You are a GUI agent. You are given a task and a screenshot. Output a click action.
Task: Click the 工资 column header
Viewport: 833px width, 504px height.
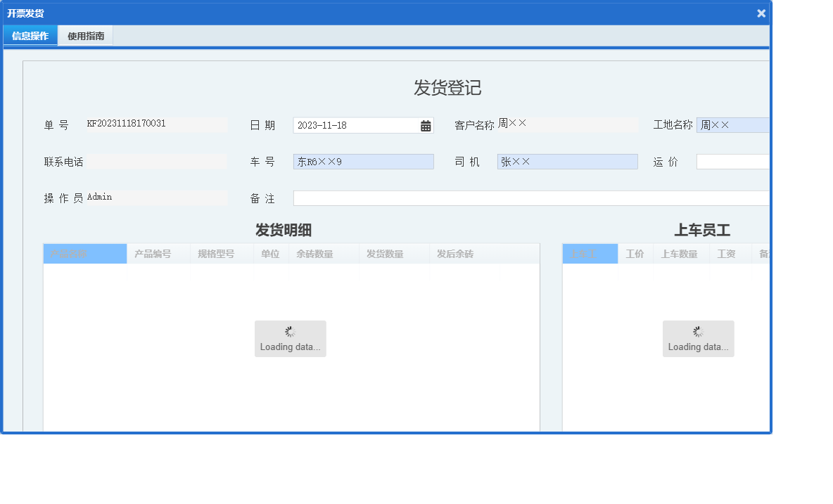click(x=727, y=253)
